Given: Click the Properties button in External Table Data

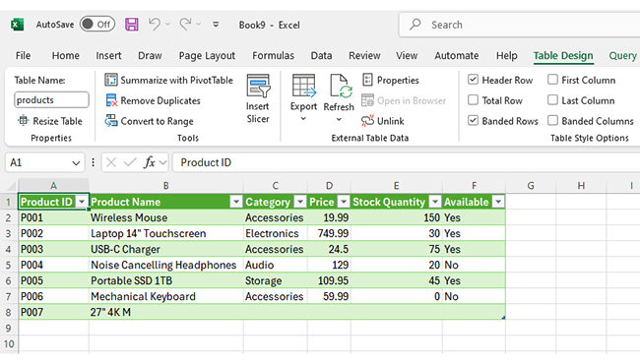Looking at the screenshot, I should tap(391, 80).
